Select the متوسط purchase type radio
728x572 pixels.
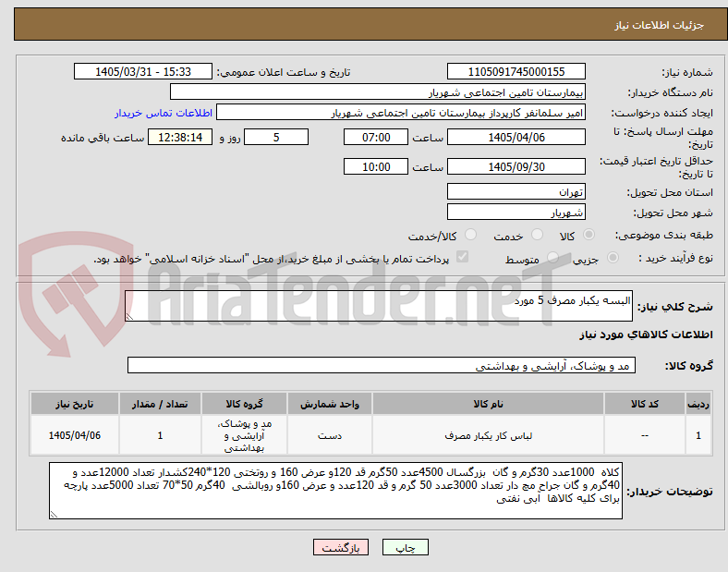[552, 258]
